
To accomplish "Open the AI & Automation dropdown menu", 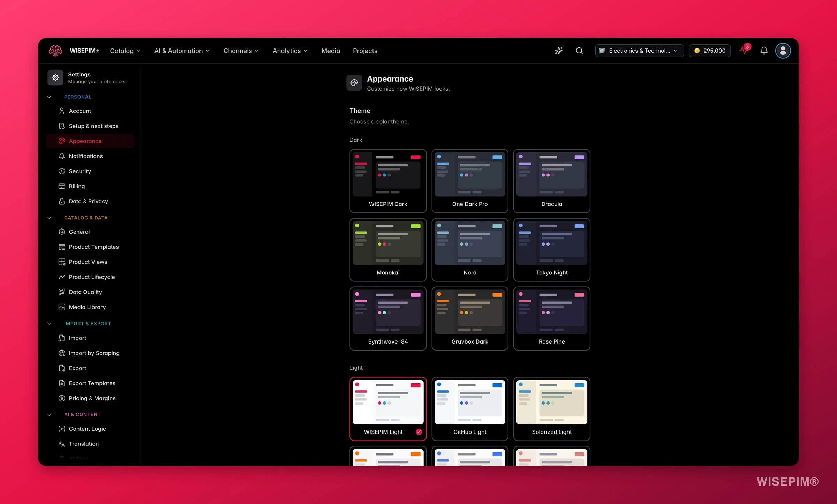I will (x=182, y=51).
